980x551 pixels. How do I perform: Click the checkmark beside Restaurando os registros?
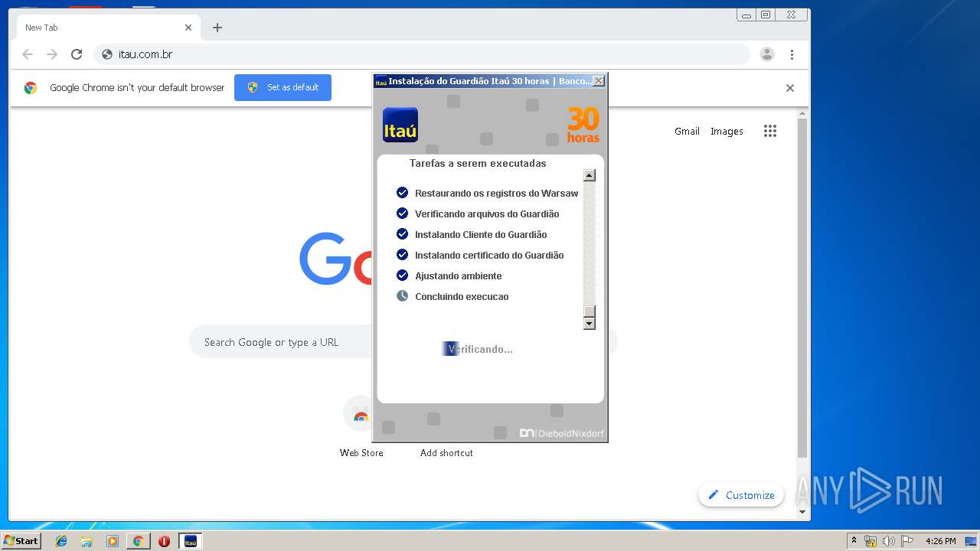click(x=402, y=192)
